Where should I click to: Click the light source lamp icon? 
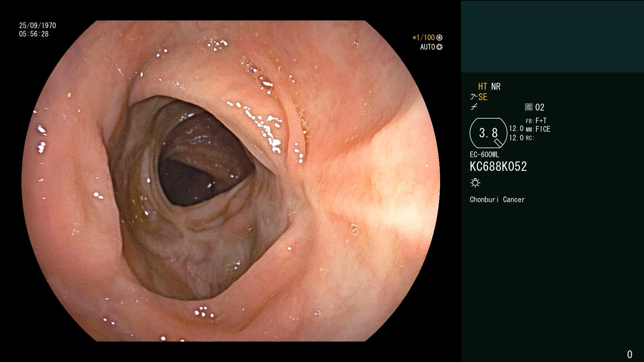pyautogui.click(x=475, y=183)
